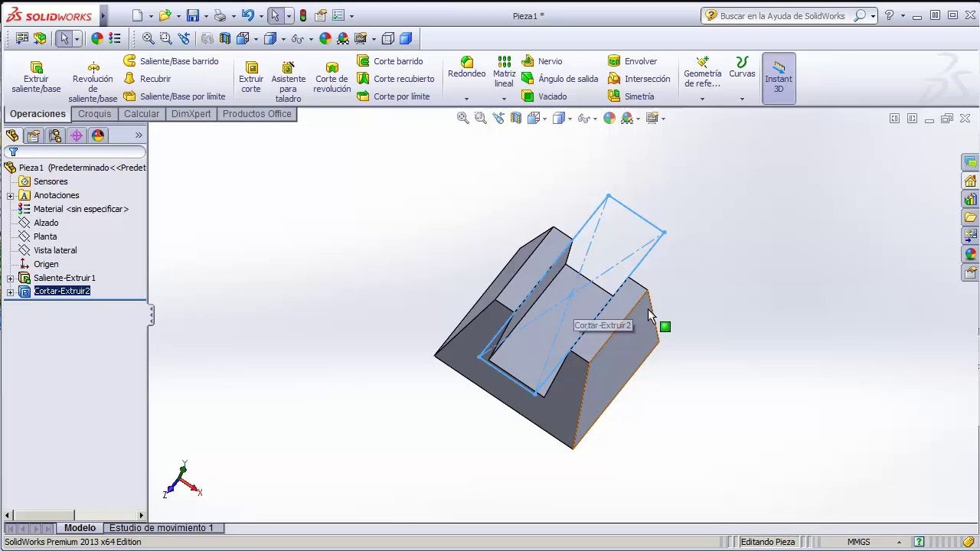The height and width of the screenshot is (551, 980).
Task: Select Corte de revolución tool
Action: coord(332,77)
